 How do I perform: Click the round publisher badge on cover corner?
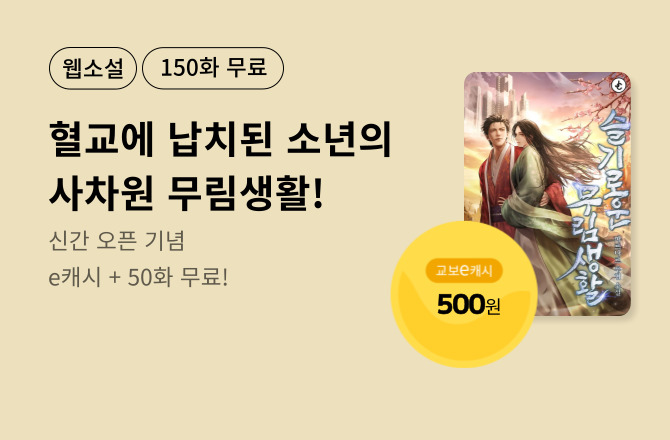[x=618, y=85]
